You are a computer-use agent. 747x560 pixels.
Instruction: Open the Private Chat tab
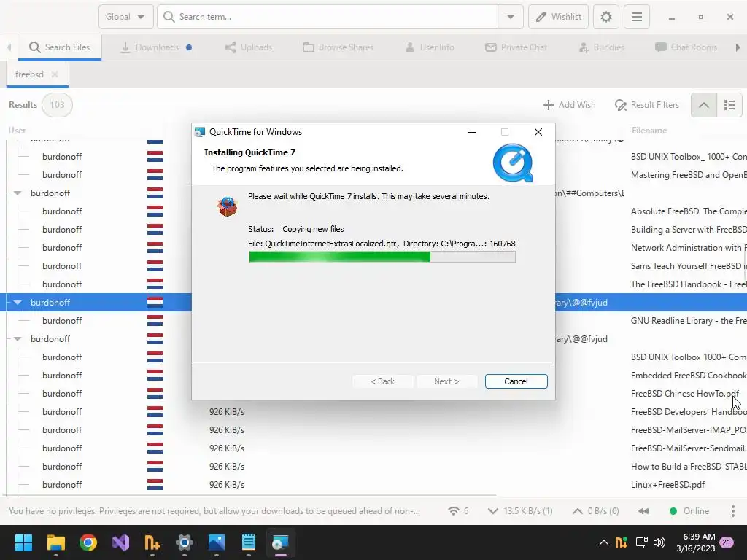click(x=516, y=47)
